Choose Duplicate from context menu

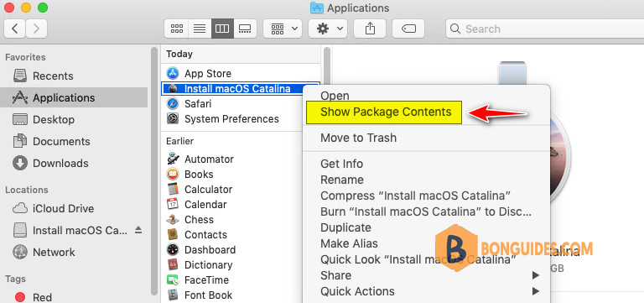point(426,227)
